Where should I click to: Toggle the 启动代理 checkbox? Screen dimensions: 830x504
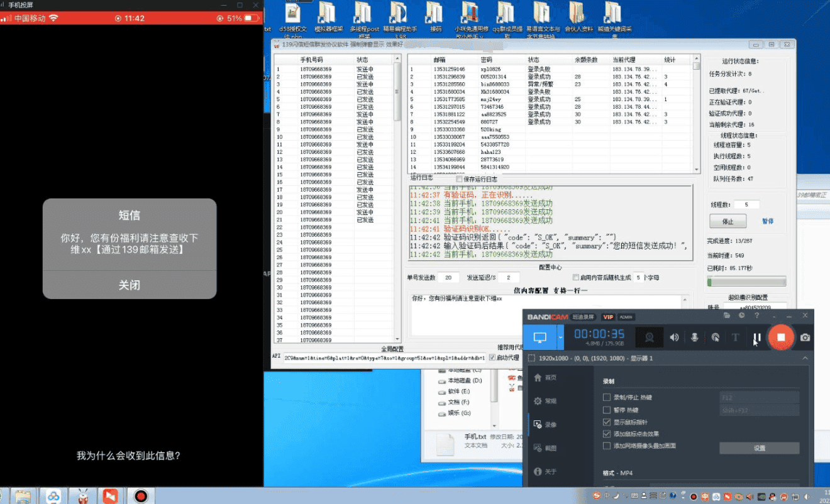point(492,358)
